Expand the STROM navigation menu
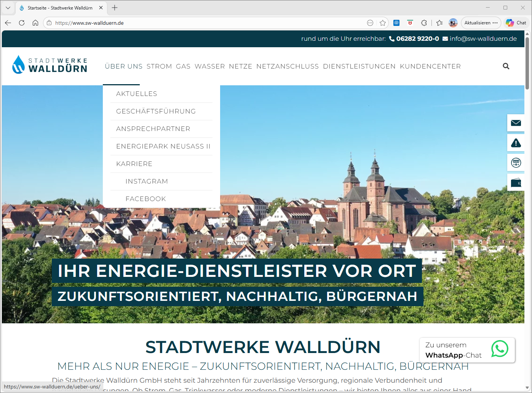The image size is (532, 393). click(x=159, y=66)
